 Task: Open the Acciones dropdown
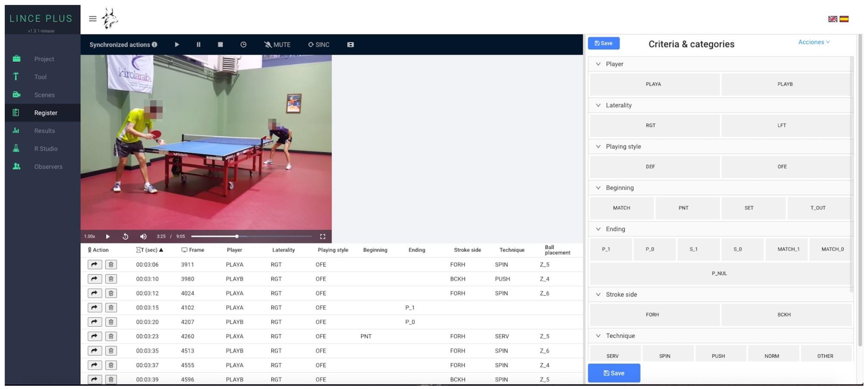813,42
